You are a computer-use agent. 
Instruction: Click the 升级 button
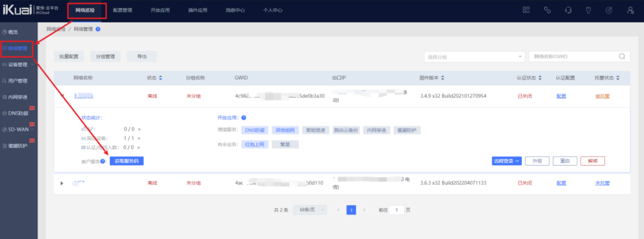pos(538,161)
